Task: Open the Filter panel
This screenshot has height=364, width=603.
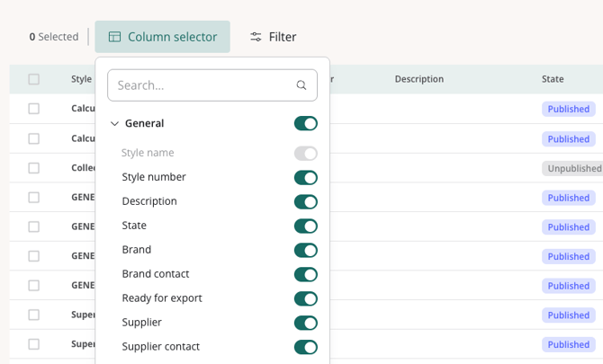Action: 273,37
